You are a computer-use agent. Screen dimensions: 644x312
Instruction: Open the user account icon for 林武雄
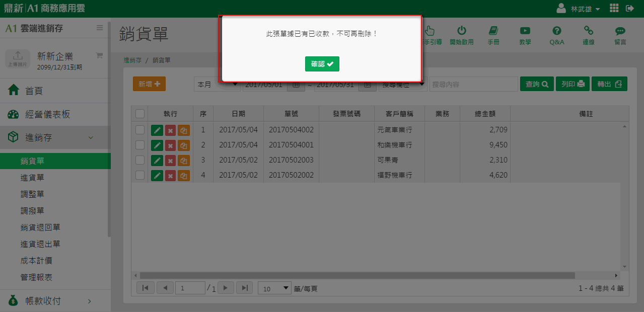click(x=561, y=9)
